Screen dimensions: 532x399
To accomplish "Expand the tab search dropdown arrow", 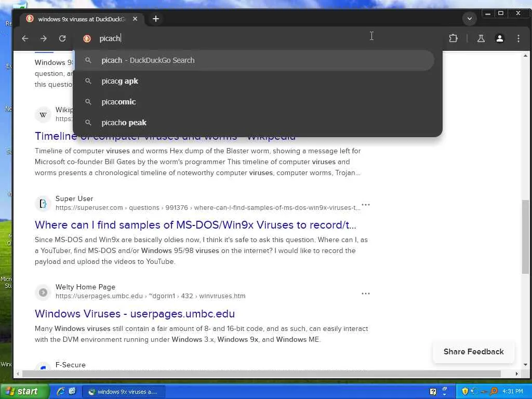I will point(470,18).
